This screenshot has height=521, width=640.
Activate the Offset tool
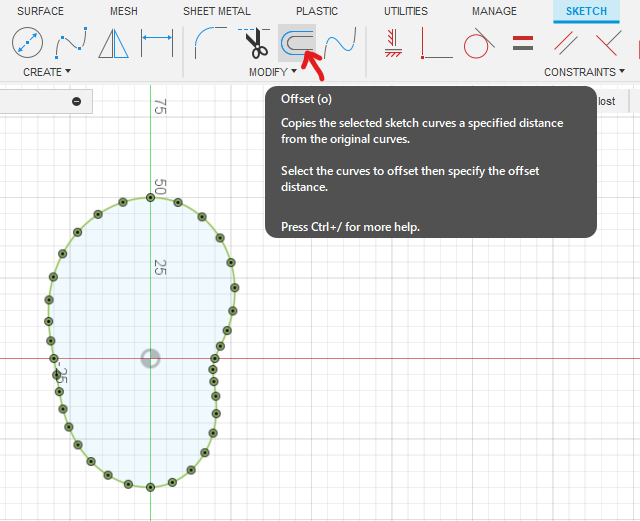click(x=297, y=44)
